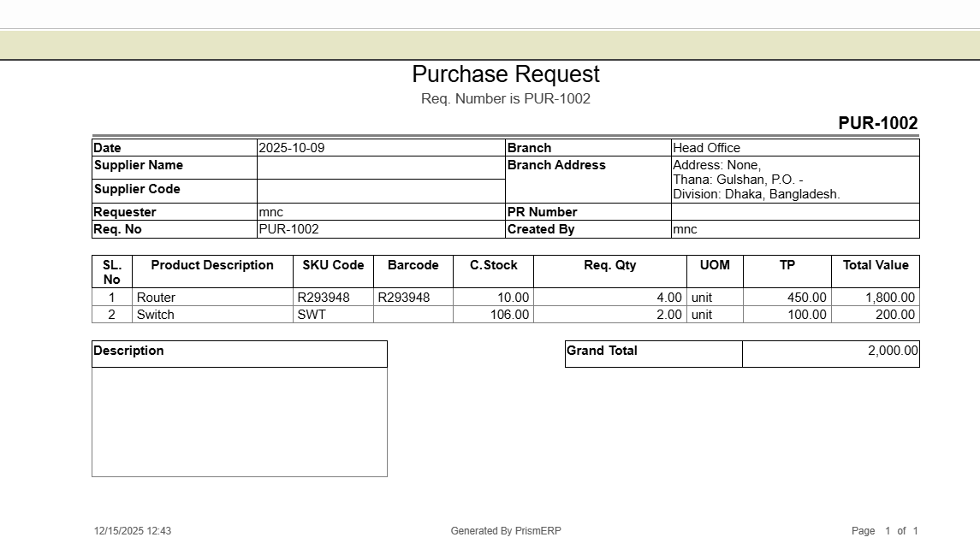980x555 pixels.
Task: Click the bold PUR-1002 document number
Action: click(x=877, y=123)
